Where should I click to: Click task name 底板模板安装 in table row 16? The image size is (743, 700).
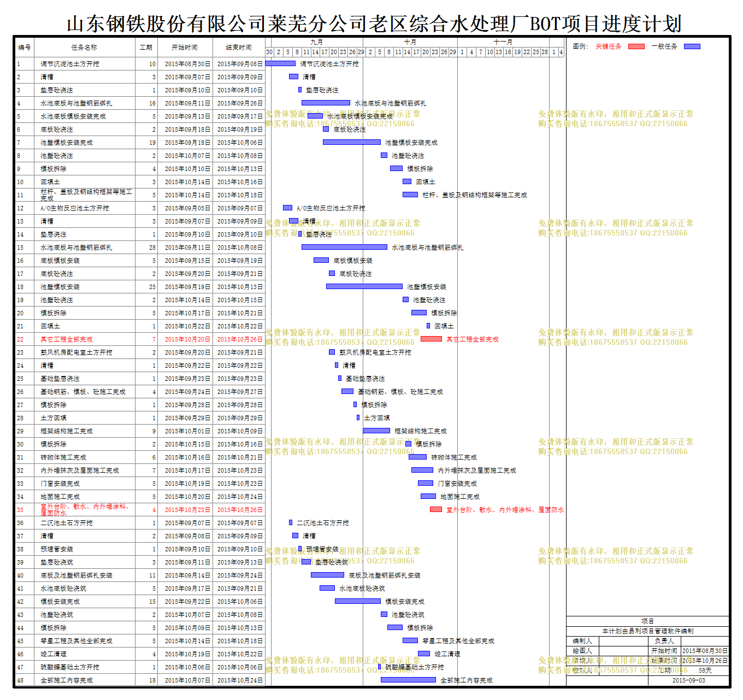[60, 261]
